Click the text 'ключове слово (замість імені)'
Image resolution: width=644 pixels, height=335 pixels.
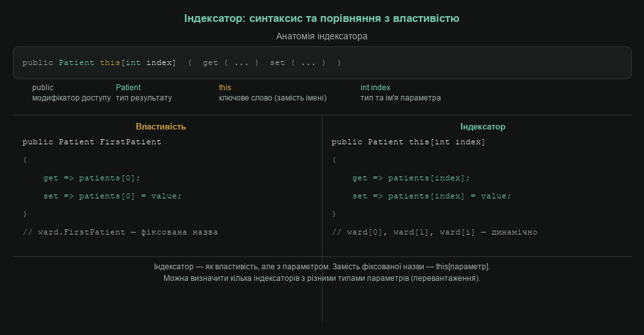[x=272, y=98]
